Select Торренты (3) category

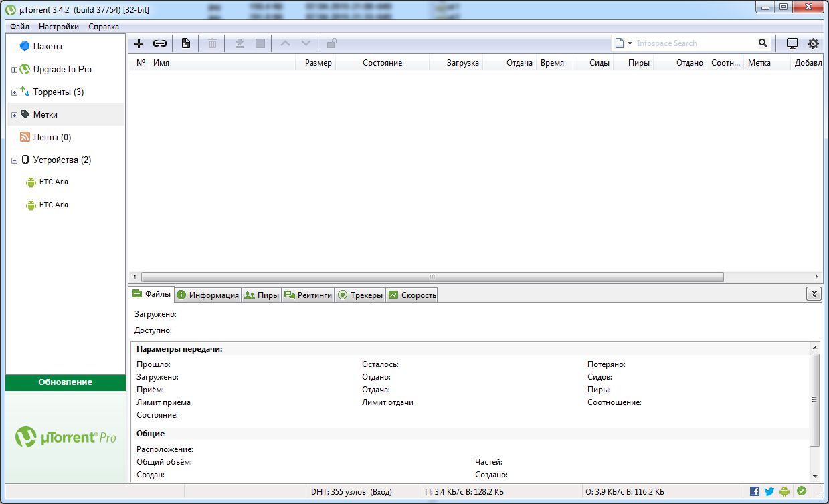(66, 92)
